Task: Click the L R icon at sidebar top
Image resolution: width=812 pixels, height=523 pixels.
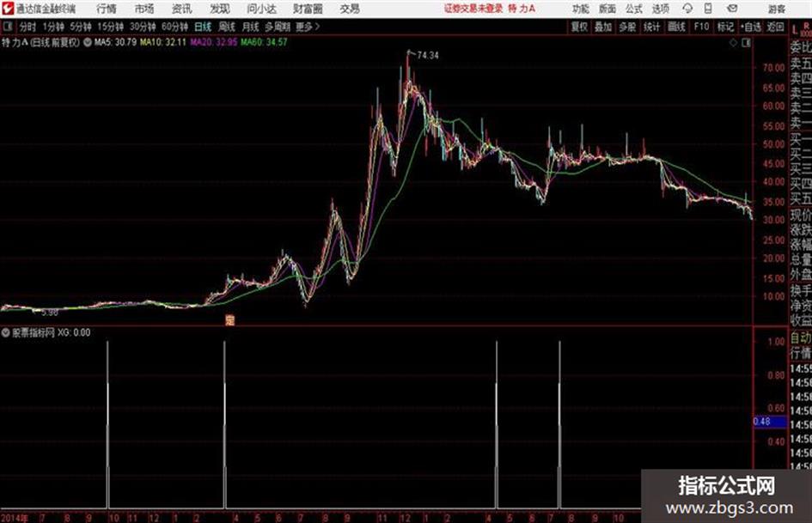Action: (x=801, y=28)
